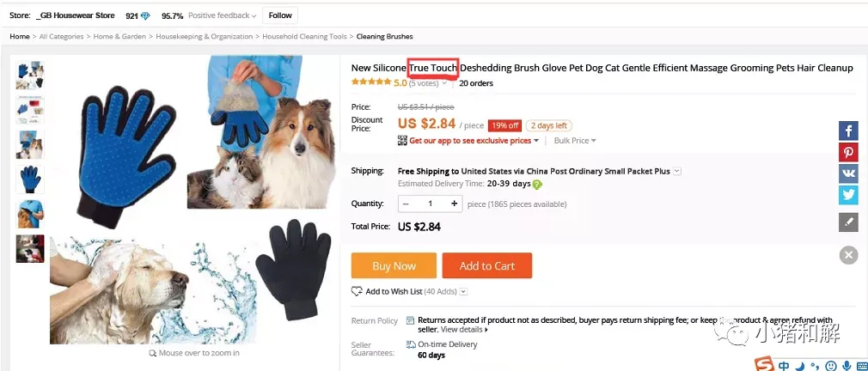Screen dimensions: 868x371
Task: Open Household Cleaning Tools breadcrumb
Action: point(304,36)
